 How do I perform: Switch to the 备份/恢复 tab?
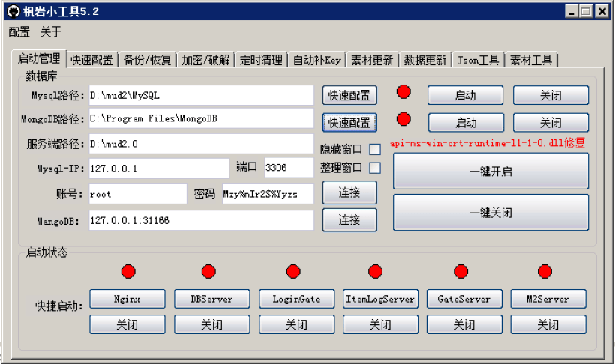click(x=148, y=60)
